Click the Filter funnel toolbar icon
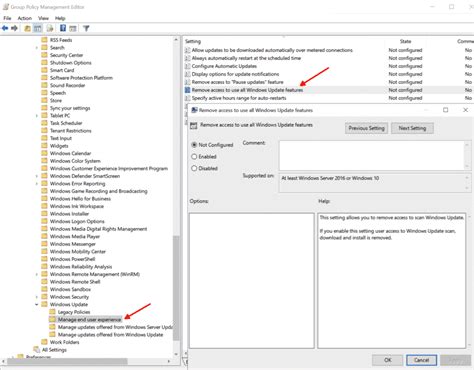474x370 pixels. pos(86,28)
